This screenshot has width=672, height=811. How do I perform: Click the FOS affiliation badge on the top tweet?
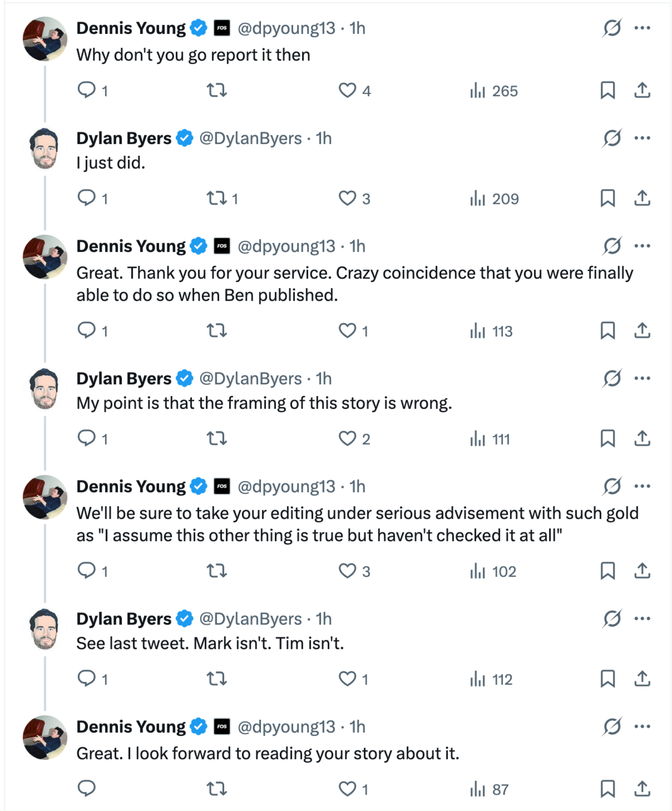[222, 28]
